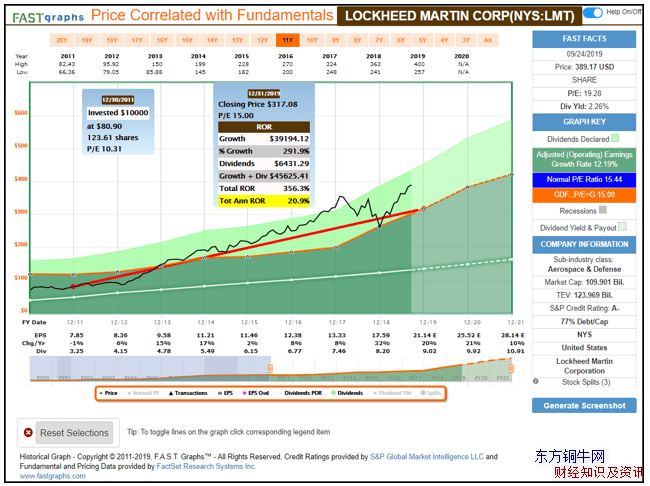Toggle the Dividend Yld legend item
650x486 pixels.
pos(392,393)
